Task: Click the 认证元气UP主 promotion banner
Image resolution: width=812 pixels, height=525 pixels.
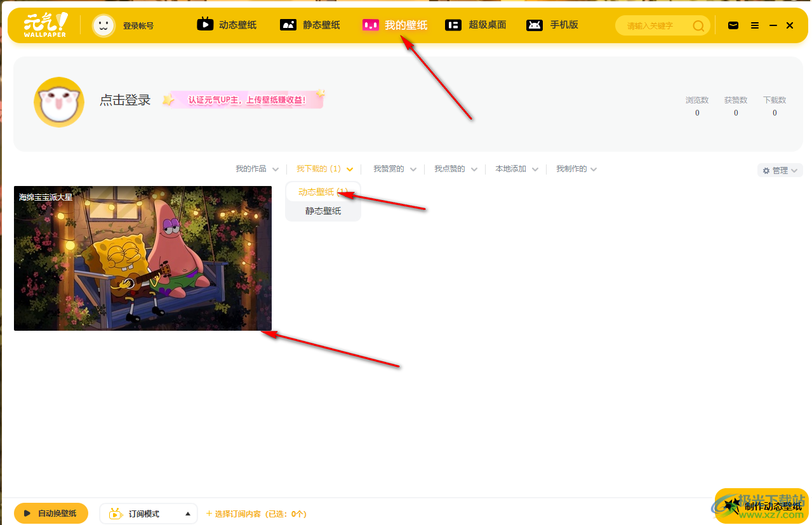Action: 244,100
